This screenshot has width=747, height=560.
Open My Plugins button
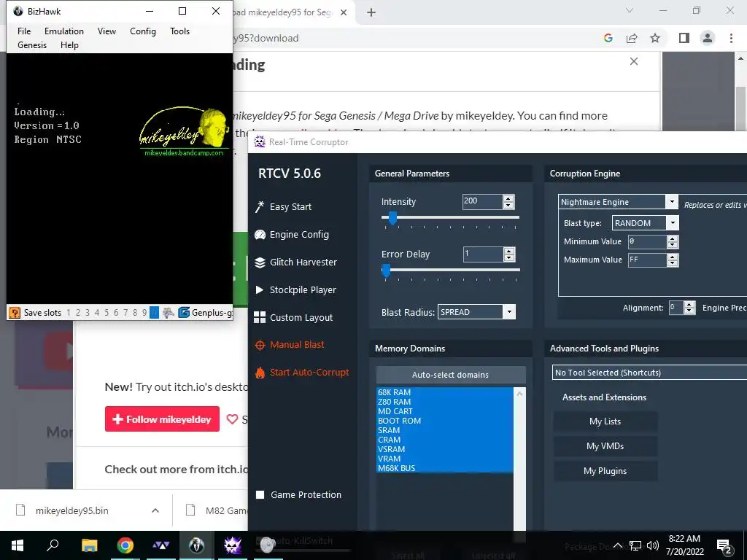pyautogui.click(x=605, y=471)
